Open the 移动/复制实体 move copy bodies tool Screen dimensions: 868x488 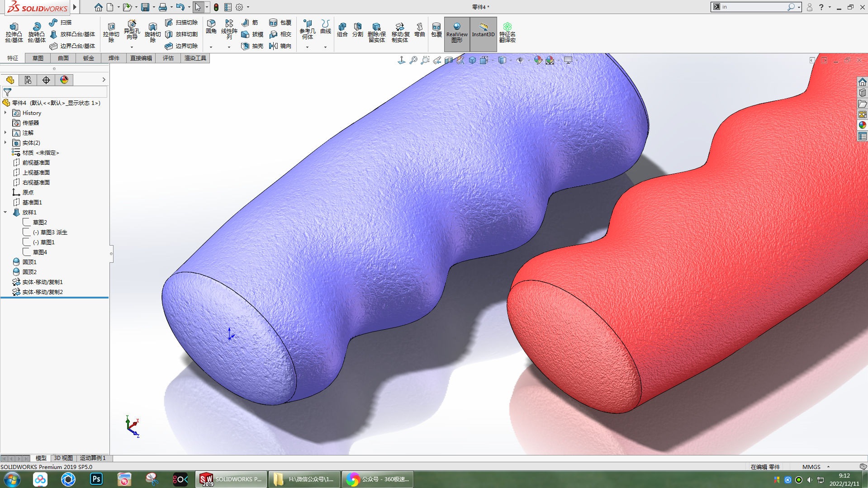tap(400, 33)
